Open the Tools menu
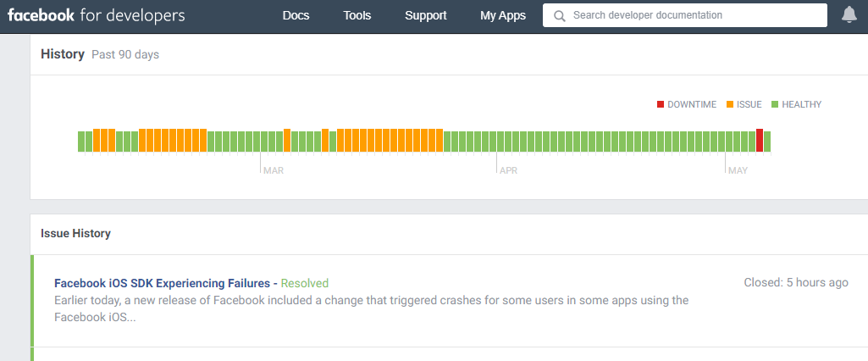Viewport: 868px width, 361px height. (x=357, y=15)
